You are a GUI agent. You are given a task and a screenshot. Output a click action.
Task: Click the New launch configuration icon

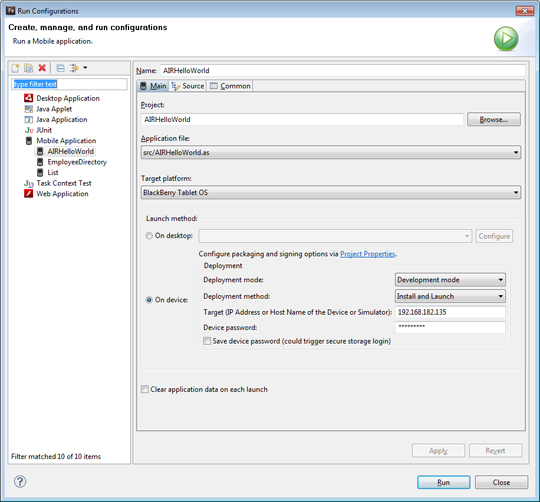15,68
